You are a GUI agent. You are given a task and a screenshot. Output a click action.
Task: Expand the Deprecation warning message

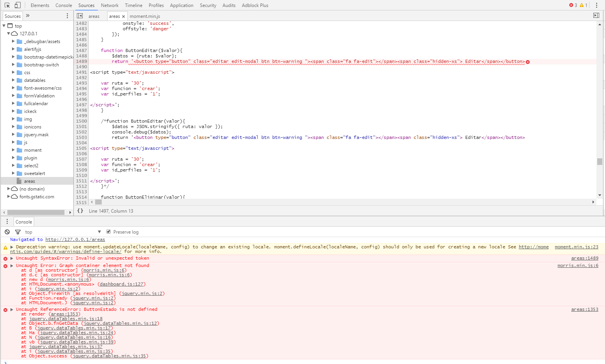(x=12, y=247)
